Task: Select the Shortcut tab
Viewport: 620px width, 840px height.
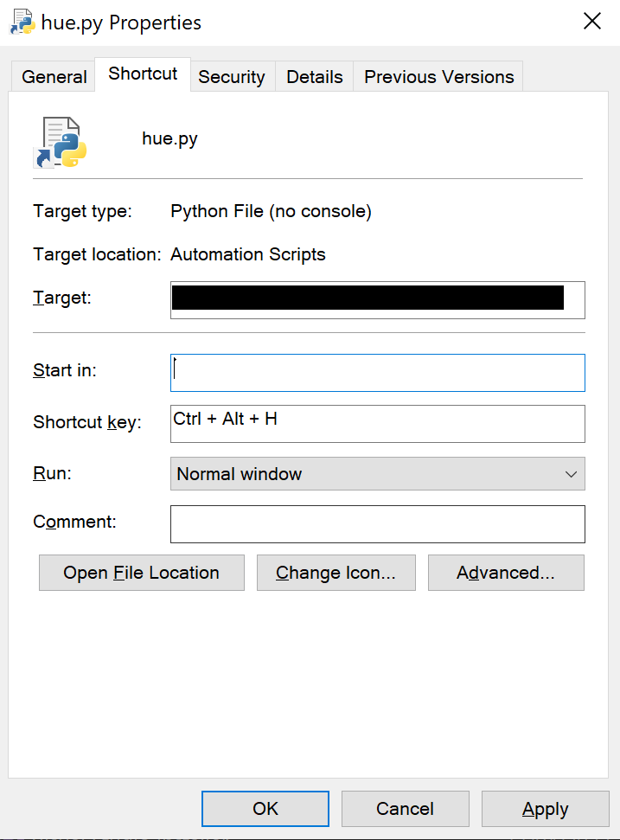Action: coord(143,74)
